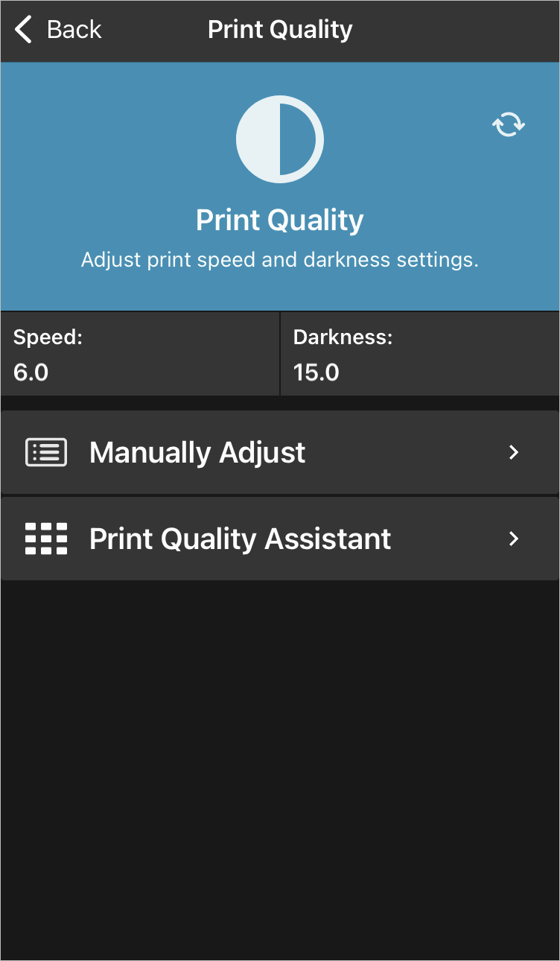Click the 'Adjust print speed and darkness settings' description

[x=280, y=260]
